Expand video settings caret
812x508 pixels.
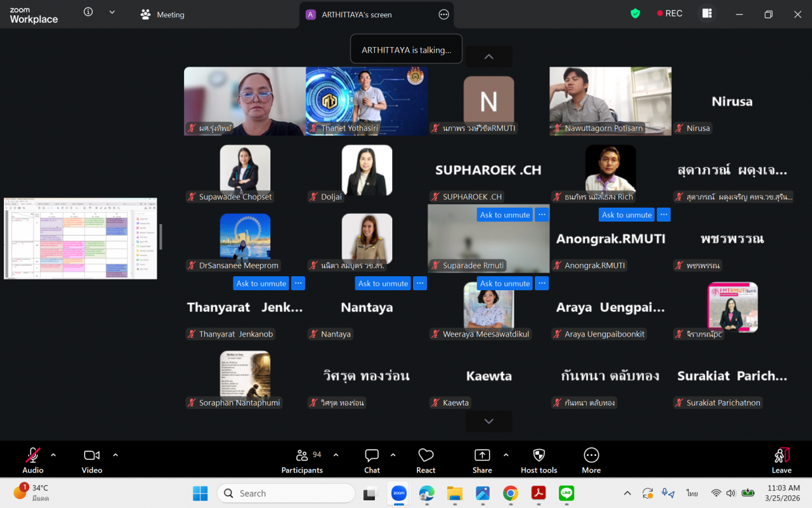115,455
